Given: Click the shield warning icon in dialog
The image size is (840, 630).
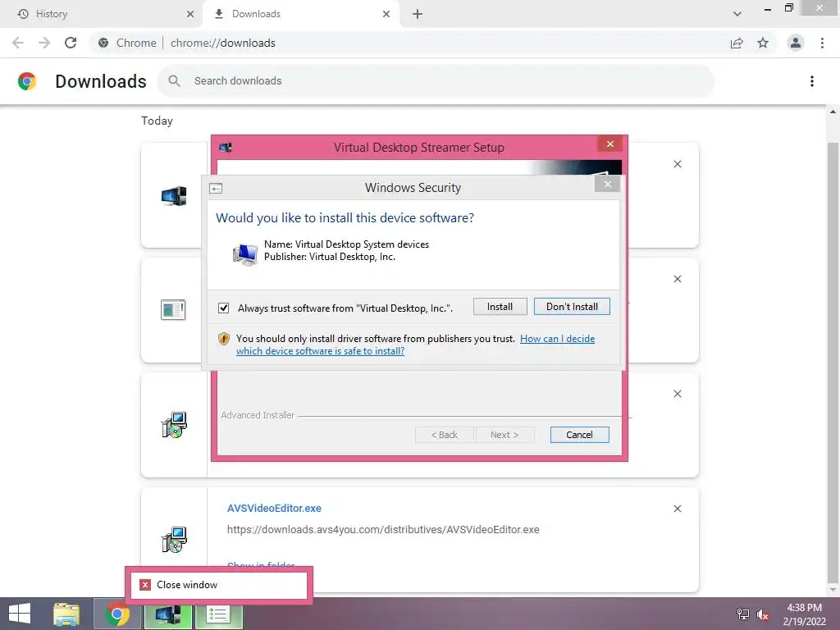Looking at the screenshot, I should click(x=224, y=339).
